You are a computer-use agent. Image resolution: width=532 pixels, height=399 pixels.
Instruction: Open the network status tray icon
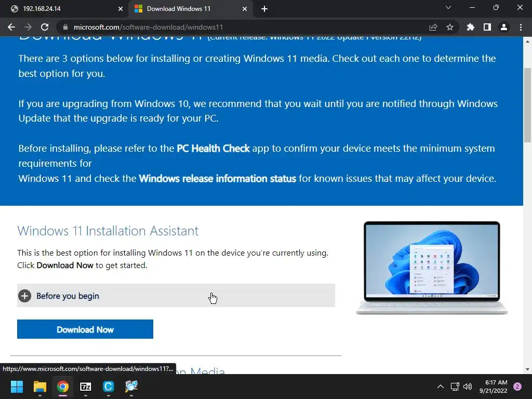pos(455,387)
